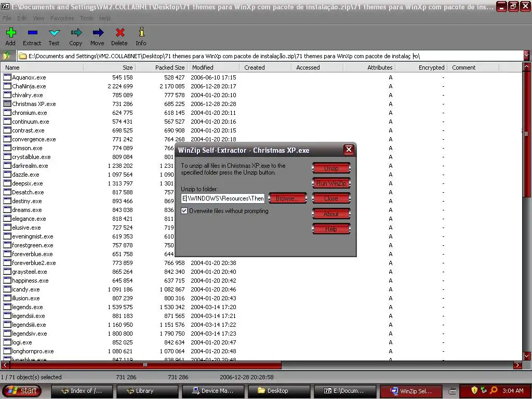Switch to Device Ma... taskbar button
The width and height of the screenshot is (532, 399).
point(213,391)
